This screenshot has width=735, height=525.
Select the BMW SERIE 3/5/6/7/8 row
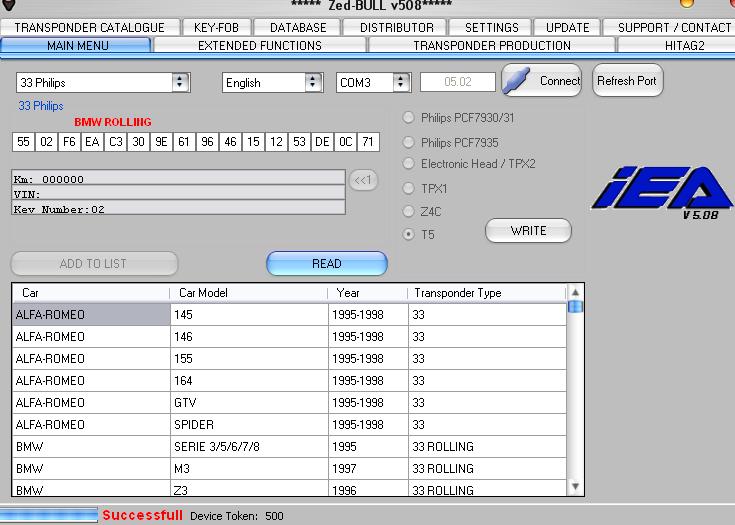click(x=289, y=447)
